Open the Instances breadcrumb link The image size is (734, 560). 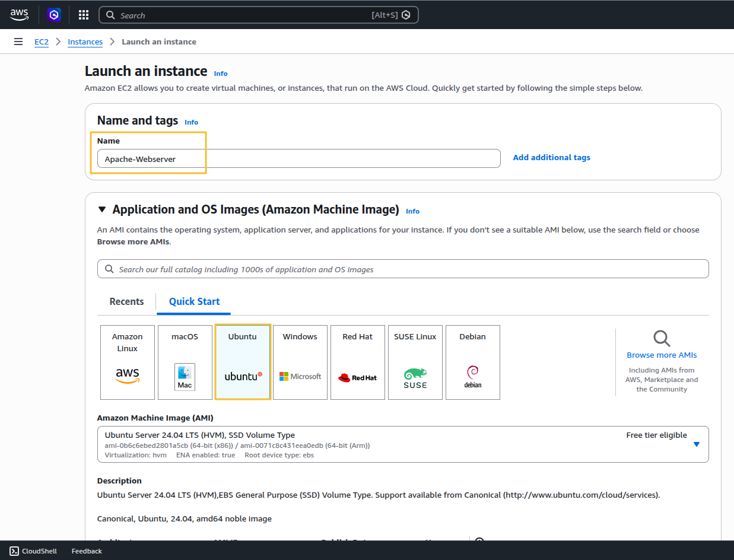coord(85,42)
